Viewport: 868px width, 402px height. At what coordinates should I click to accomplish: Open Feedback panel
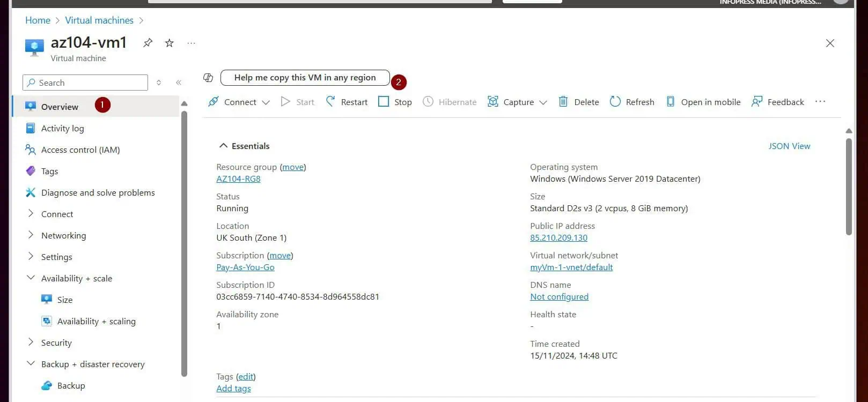coord(778,102)
